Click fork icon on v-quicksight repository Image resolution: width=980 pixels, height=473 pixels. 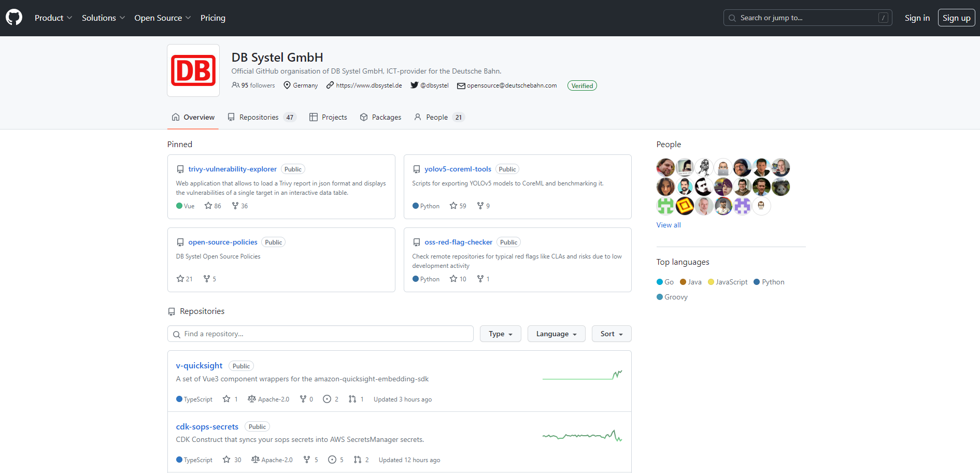click(303, 399)
